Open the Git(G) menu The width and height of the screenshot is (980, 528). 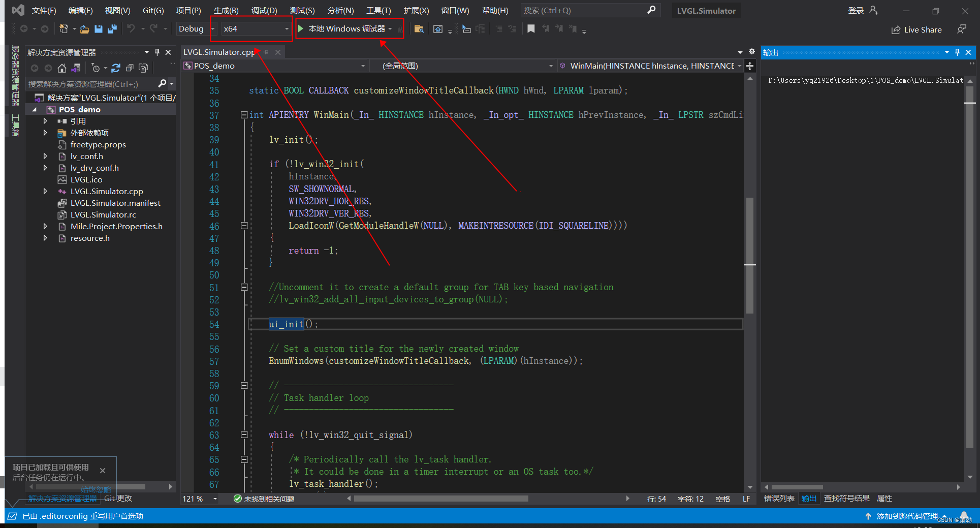click(x=153, y=10)
